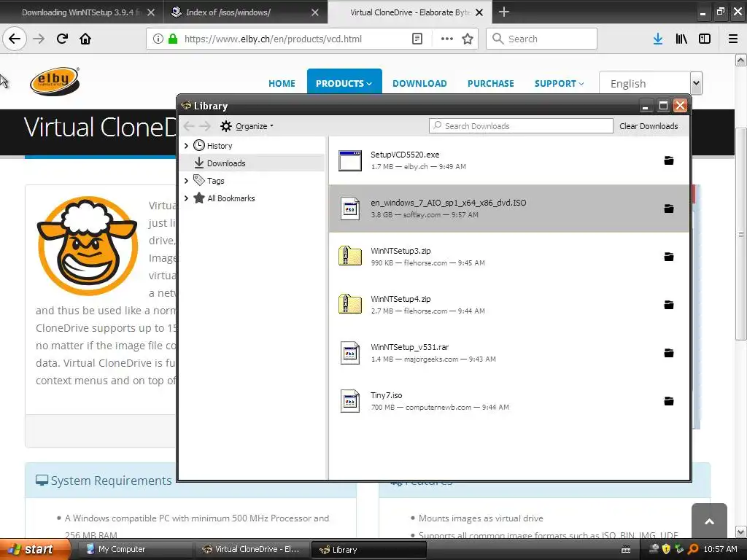Click the taskbar clock showing 10:57 AM
The image size is (747, 560).
point(720,549)
